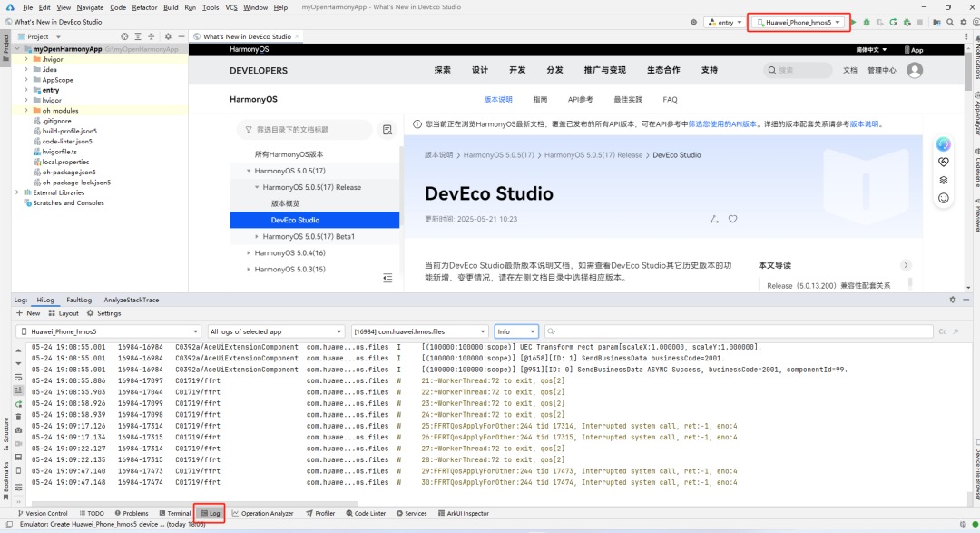Expand External Libraries in the project tree
980x533 pixels.
click(x=17, y=192)
